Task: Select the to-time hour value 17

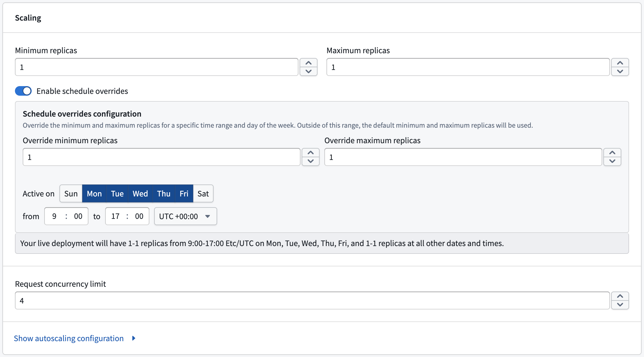Action: coord(115,216)
